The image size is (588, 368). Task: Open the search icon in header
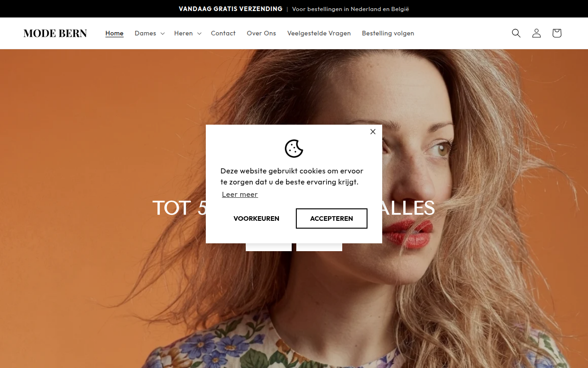coord(516,33)
